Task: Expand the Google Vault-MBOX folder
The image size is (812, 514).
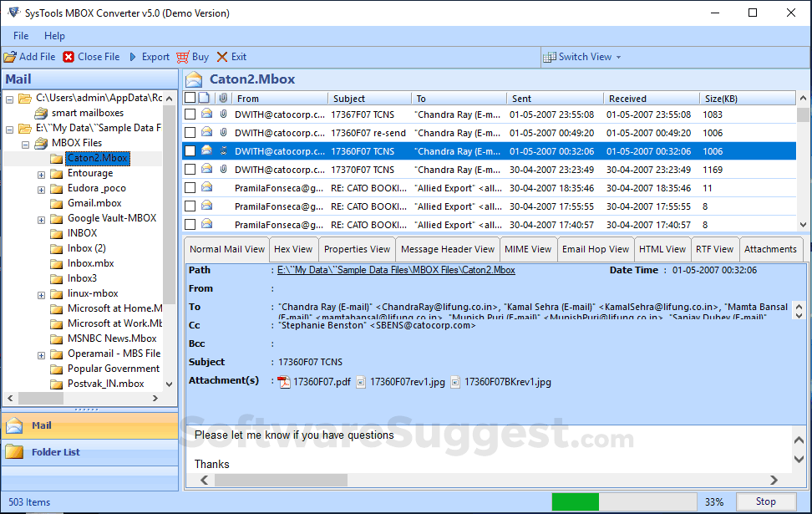Action: 41,219
